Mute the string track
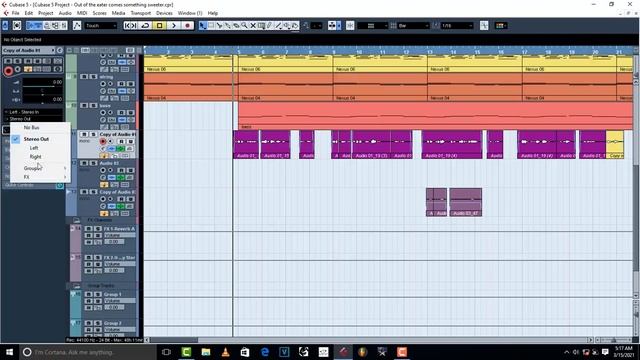 84,77
